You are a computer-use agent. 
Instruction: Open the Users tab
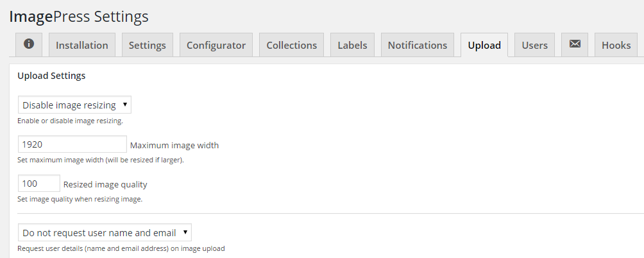point(534,45)
